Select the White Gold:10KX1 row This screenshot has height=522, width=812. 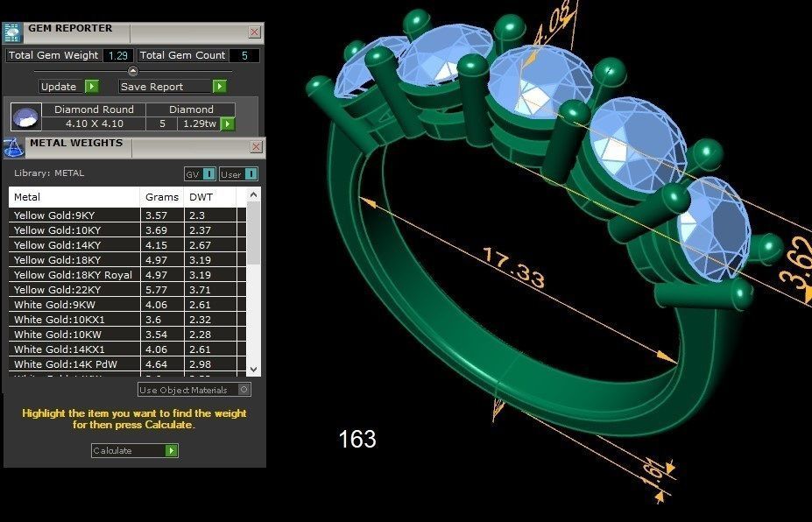click(127, 320)
